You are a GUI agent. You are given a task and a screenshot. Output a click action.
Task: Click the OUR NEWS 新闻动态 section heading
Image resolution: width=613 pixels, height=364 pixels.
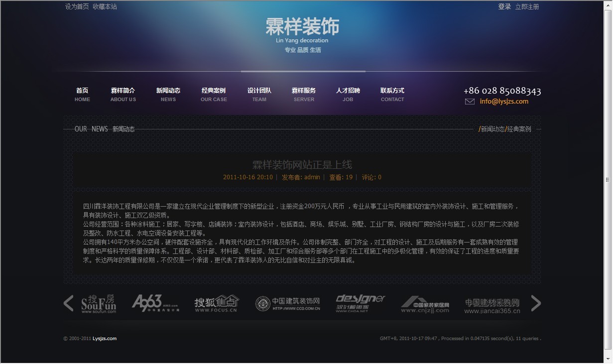coord(105,129)
